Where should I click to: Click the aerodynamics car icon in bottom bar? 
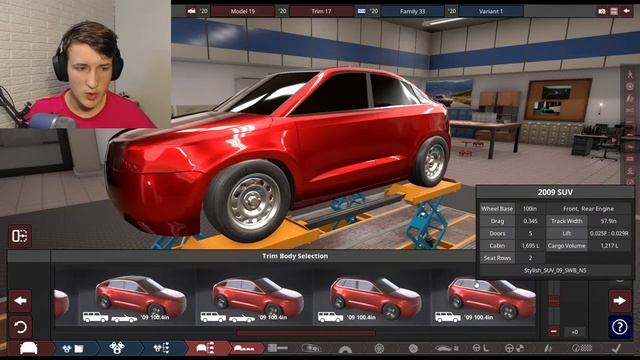(x=447, y=348)
